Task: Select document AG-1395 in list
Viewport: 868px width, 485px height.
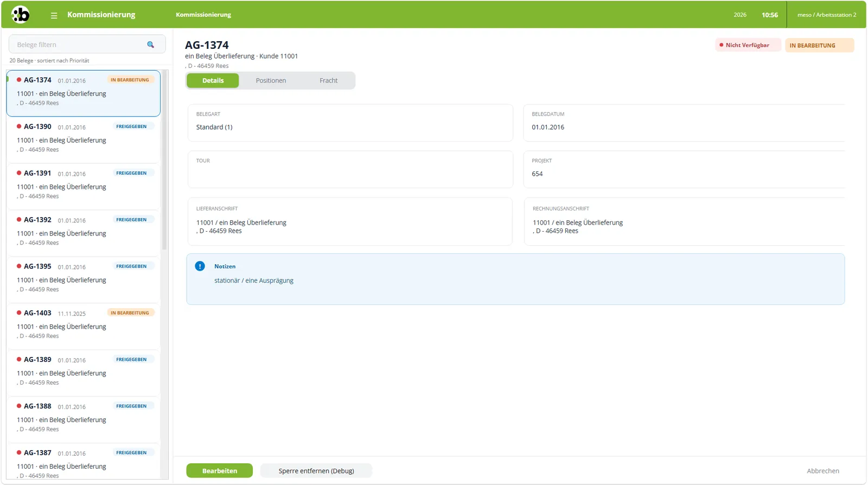Action: 84,280
